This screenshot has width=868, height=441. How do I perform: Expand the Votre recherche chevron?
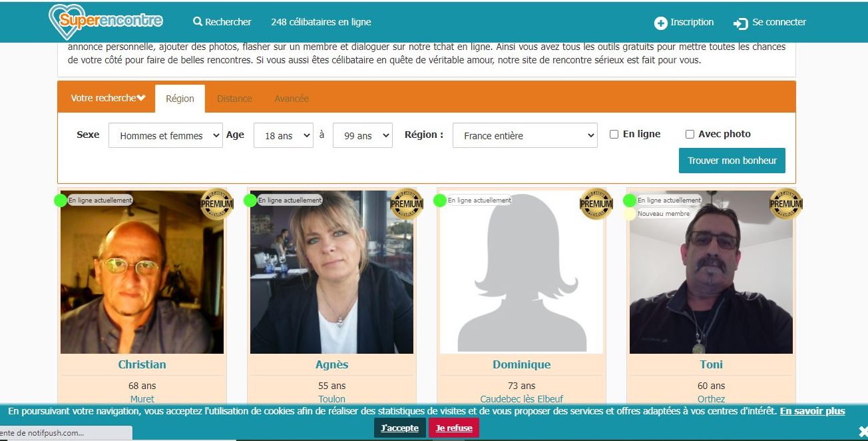click(141, 98)
